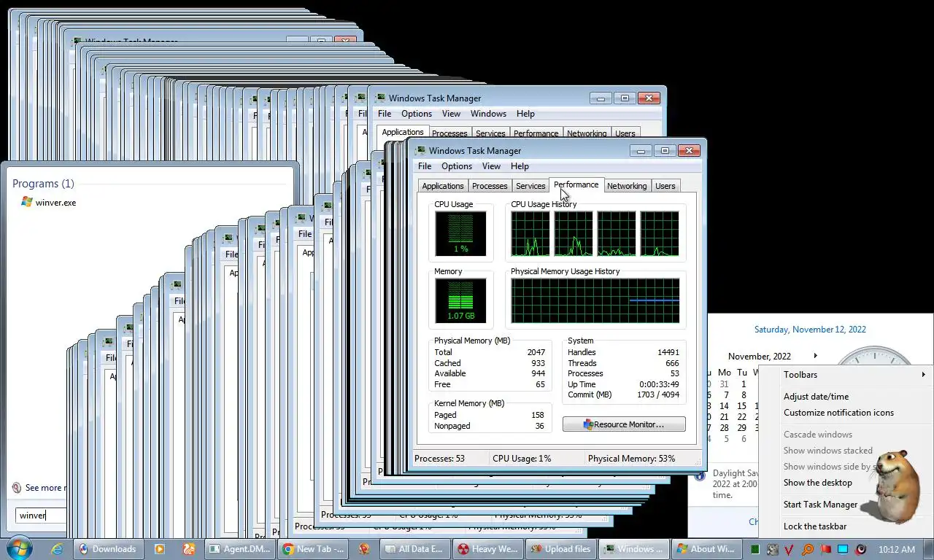Click the Resource Monitor... button
The height and width of the screenshot is (560, 934).
click(x=624, y=424)
